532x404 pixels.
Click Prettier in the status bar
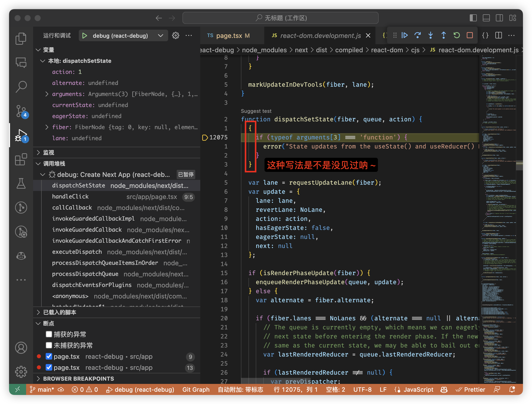click(471, 389)
